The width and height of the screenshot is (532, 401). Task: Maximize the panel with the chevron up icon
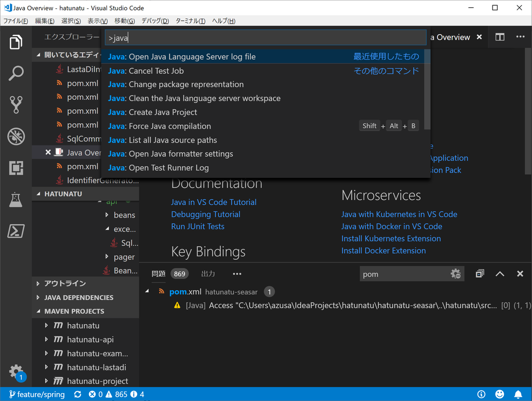pyautogui.click(x=500, y=274)
